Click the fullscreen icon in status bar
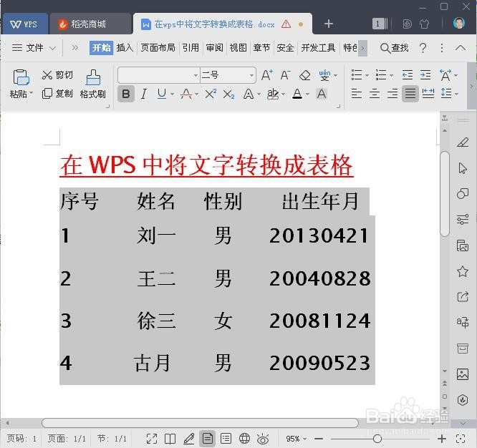 point(152,439)
